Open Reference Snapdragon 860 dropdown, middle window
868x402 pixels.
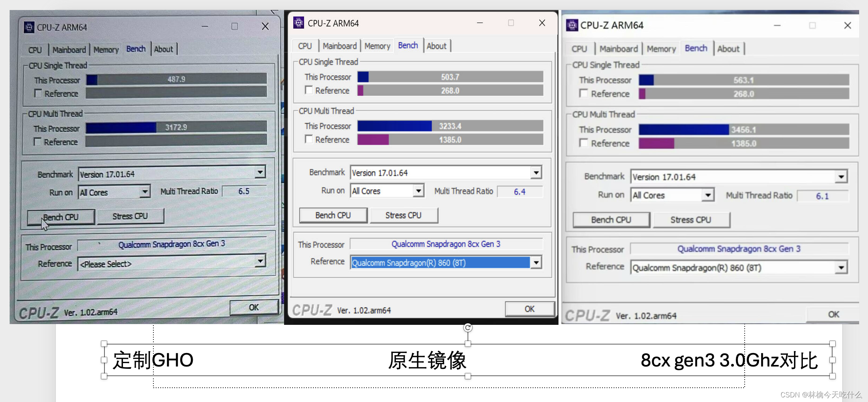(x=536, y=262)
